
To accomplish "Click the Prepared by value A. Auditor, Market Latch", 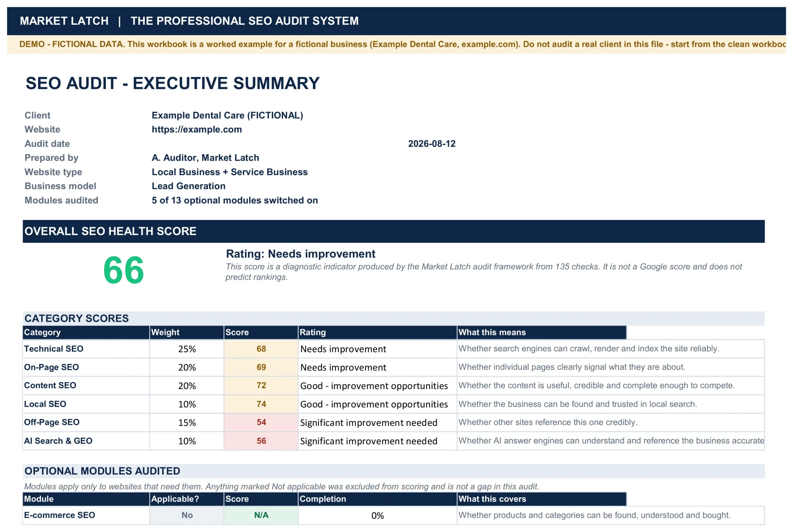I will pyautogui.click(x=205, y=158).
